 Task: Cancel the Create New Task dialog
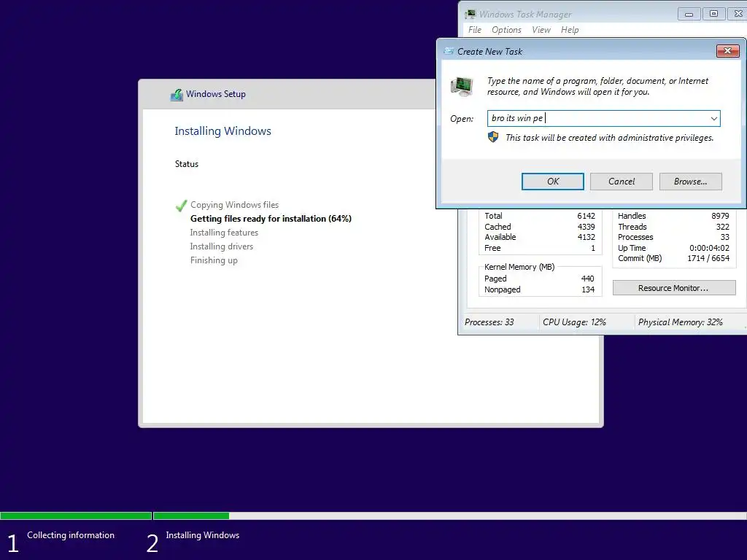click(x=622, y=182)
